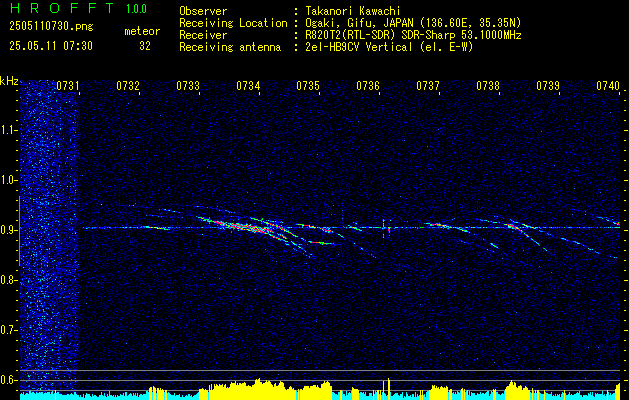This screenshot has height=400, width=629.
Task: Click the 2el-HB9CV Vertical antenna text
Action: click(387, 47)
